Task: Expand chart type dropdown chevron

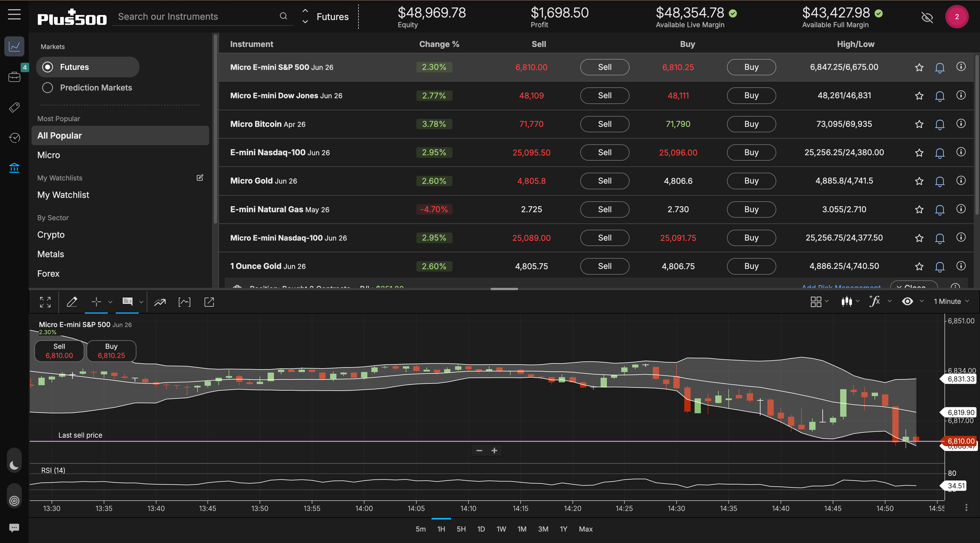Action: pyautogui.click(x=857, y=301)
